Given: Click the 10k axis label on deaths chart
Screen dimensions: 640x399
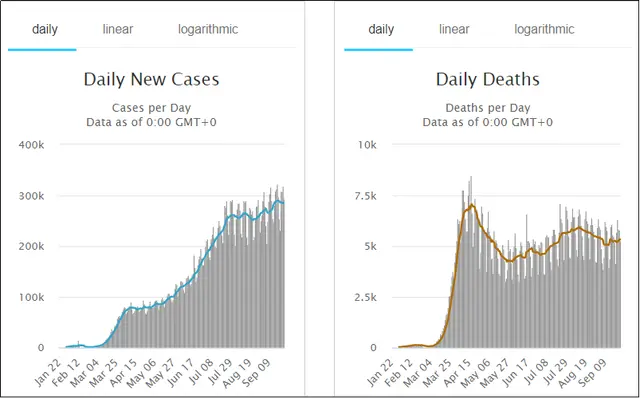Looking at the screenshot, I should (x=367, y=145).
